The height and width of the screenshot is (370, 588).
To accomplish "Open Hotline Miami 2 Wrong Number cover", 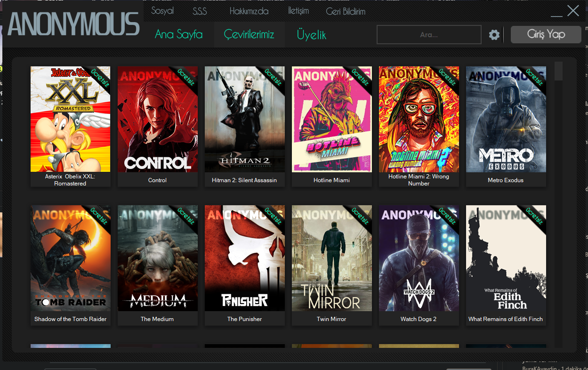I will point(419,119).
